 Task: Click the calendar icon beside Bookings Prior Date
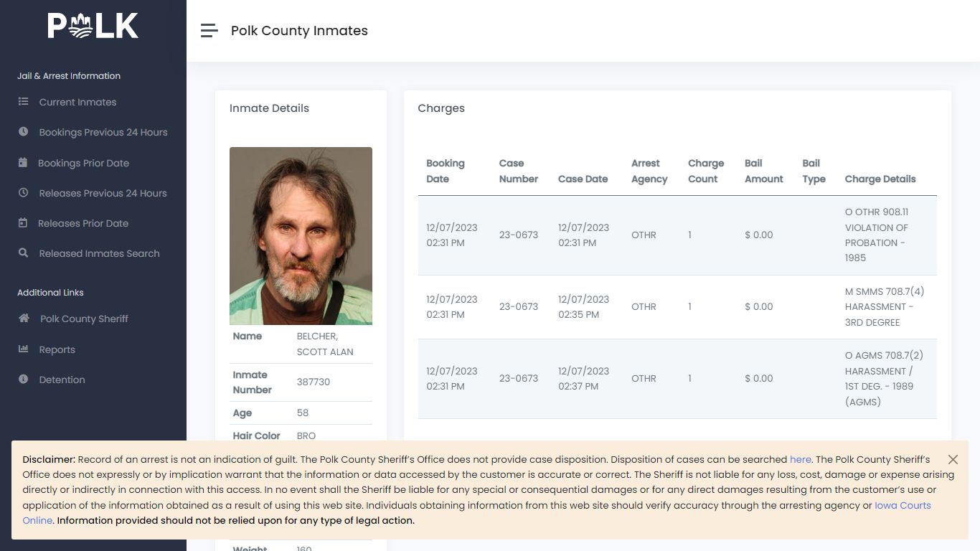[23, 163]
